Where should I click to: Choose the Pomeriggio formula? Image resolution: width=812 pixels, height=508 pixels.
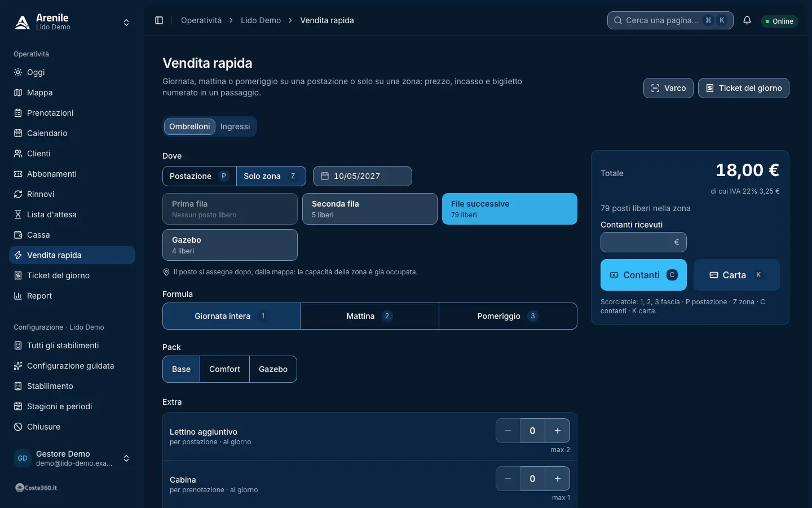coord(508,316)
